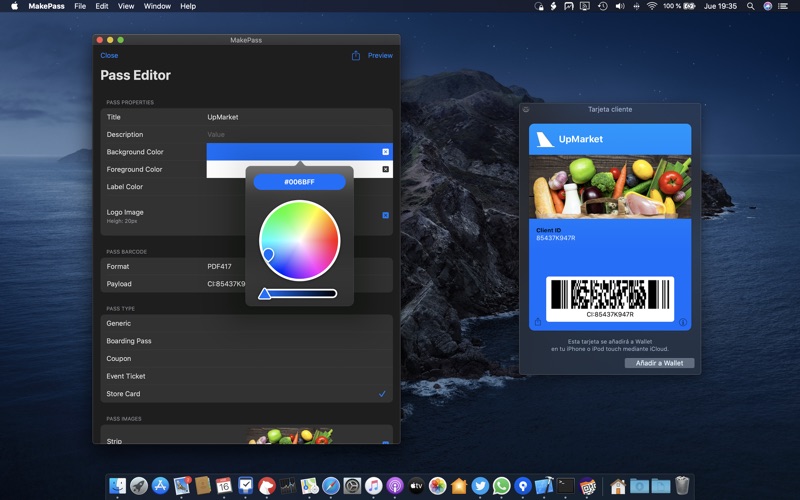Open Finder from the Dock
Image resolution: width=800 pixels, height=500 pixels.
point(118,486)
